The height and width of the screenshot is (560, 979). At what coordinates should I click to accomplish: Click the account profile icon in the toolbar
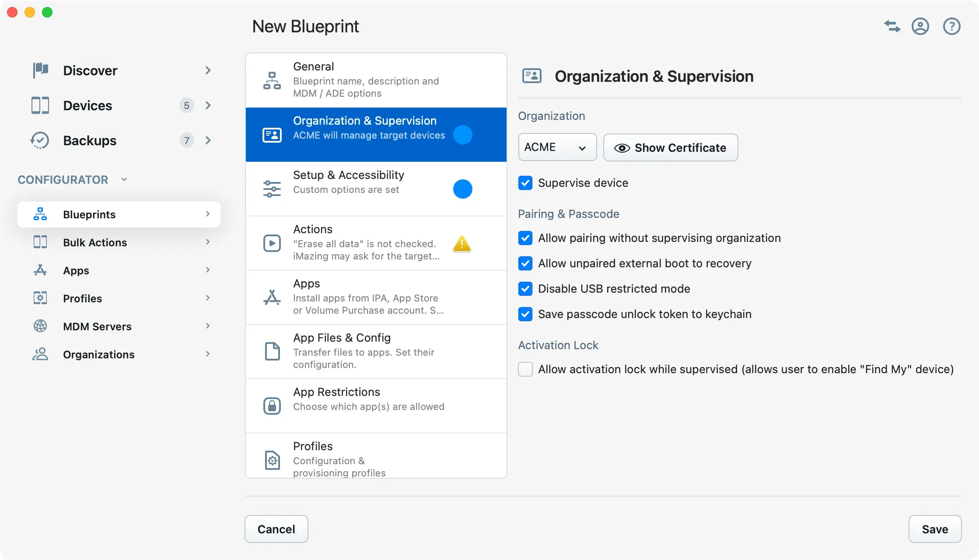tap(920, 26)
